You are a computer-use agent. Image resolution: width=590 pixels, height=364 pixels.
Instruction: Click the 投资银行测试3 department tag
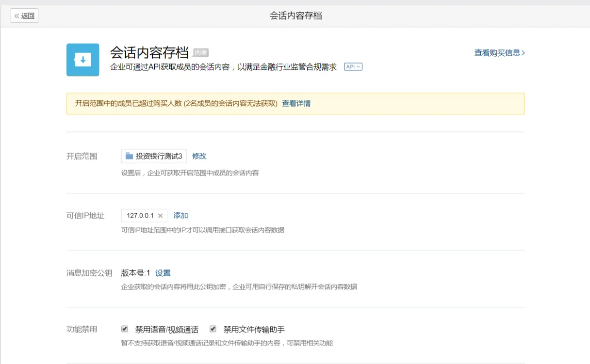click(154, 156)
